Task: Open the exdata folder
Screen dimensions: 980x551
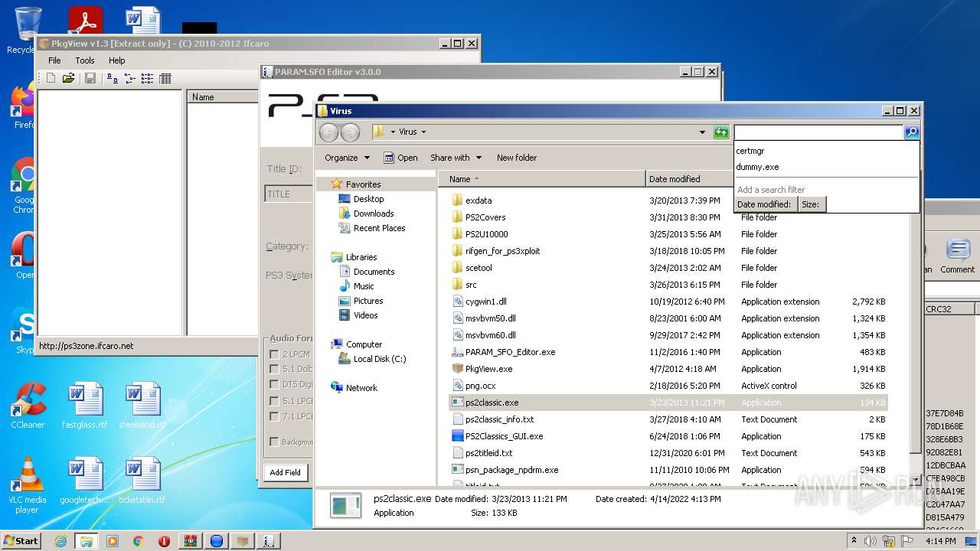Action: pyautogui.click(x=479, y=201)
